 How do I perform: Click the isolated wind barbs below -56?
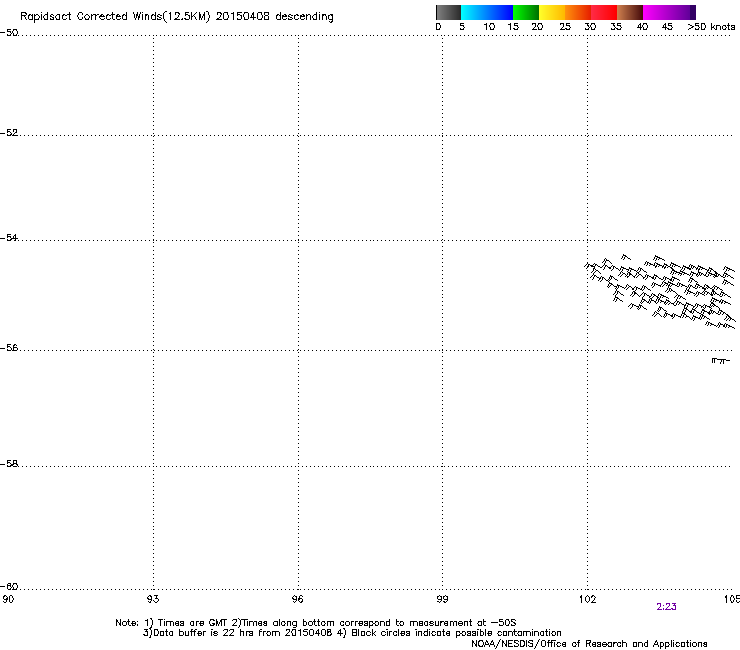click(x=721, y=361)
